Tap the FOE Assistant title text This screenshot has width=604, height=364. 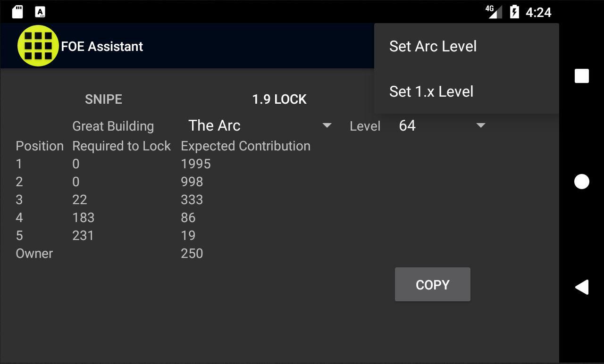[102, 46]
